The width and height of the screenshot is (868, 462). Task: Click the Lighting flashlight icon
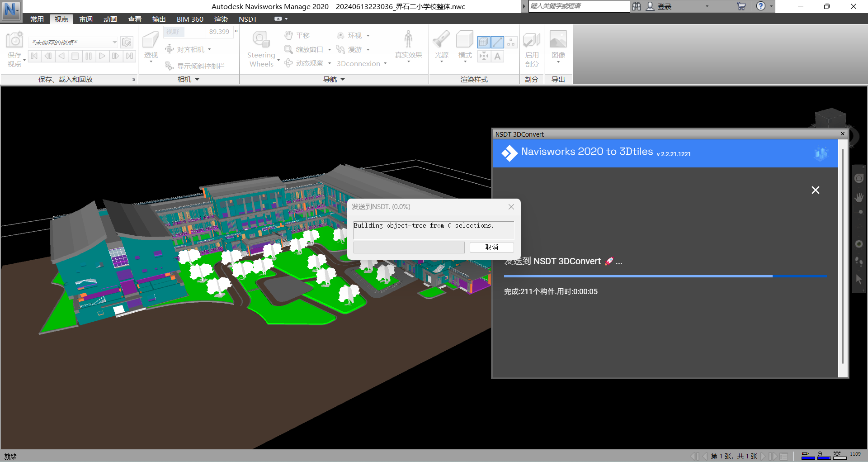441,39
